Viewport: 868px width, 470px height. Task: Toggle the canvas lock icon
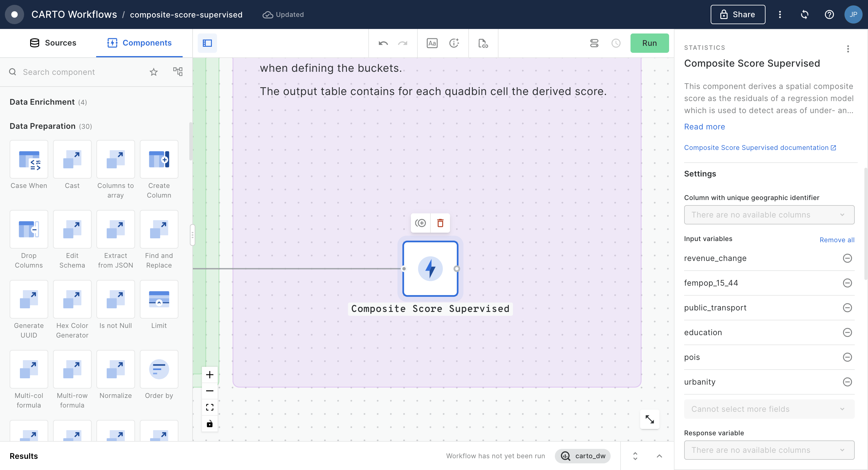point(209,424)
